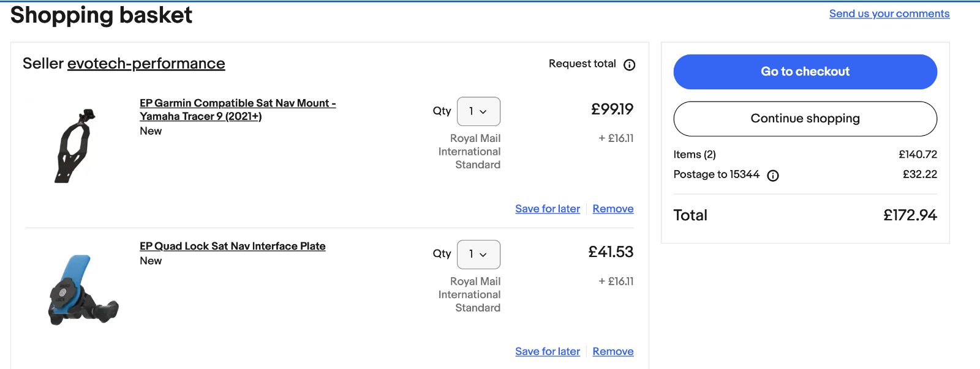
Task: Click the Garmin mount quantity chevron arrow
Action: 483,112
